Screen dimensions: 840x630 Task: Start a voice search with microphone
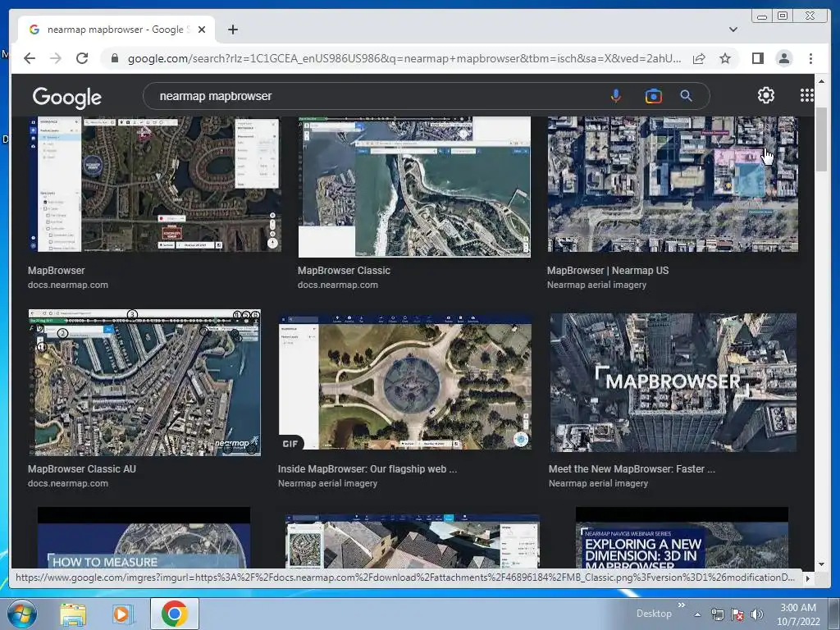[616, 96]
